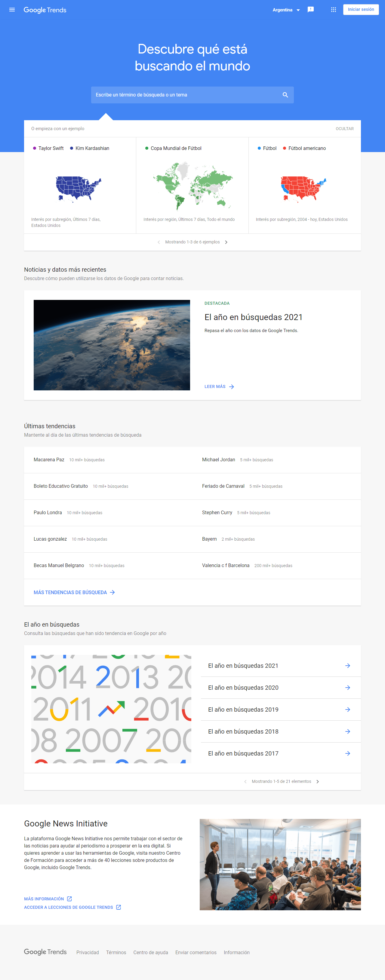Show next examples with right chevron

(x=226, y=242)
